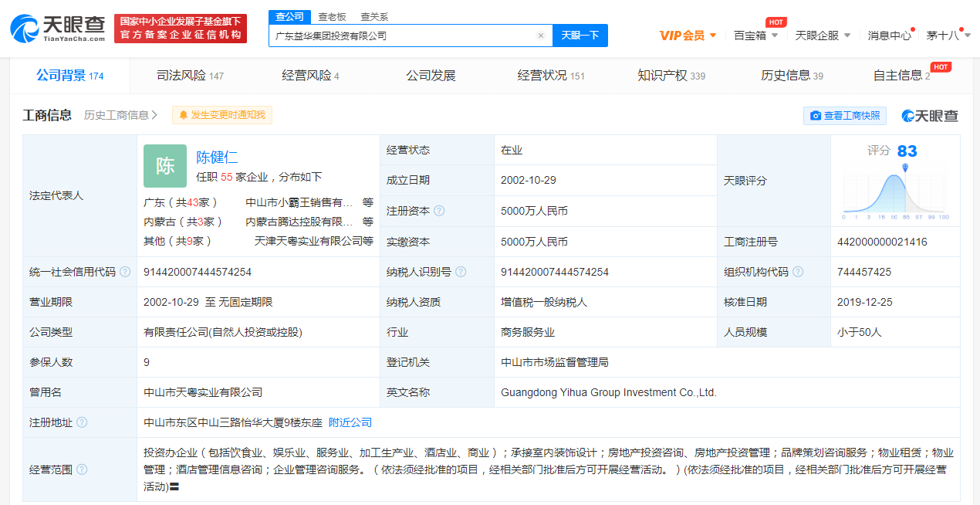Open the 茅十八 user account dropdown
Screen dimensions: 980x505
(x=948, y=36)
